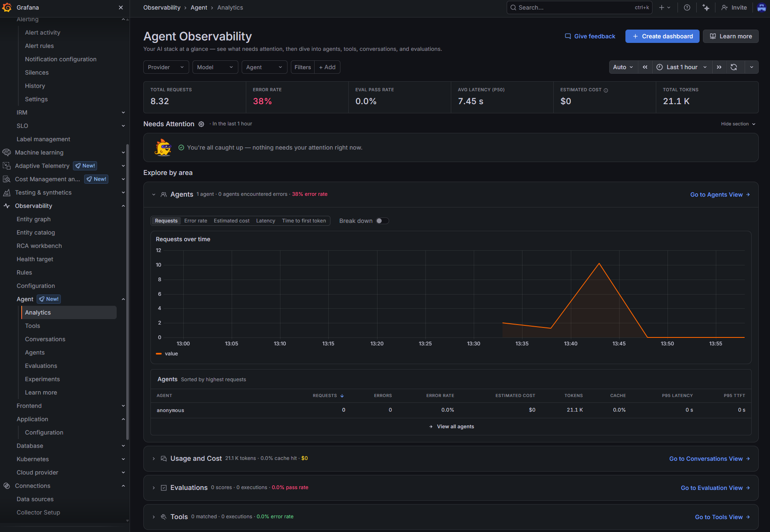Click View all agents link
The height and width of the screenshot is (532, 770).
point(451,427)
